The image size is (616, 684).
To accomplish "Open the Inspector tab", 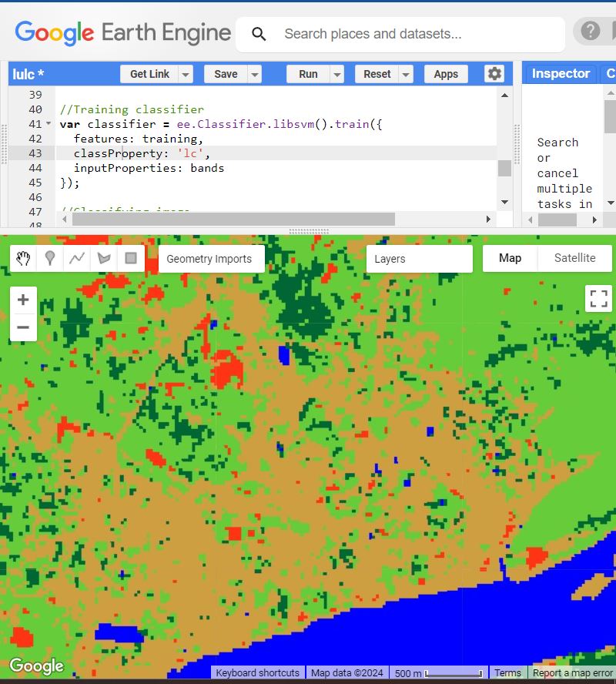I will click(x=561, y=74).
